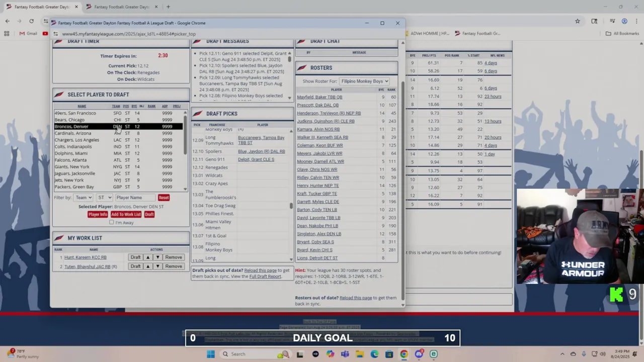
Task: Click the Player Info button
Action: tap(98, 214)
